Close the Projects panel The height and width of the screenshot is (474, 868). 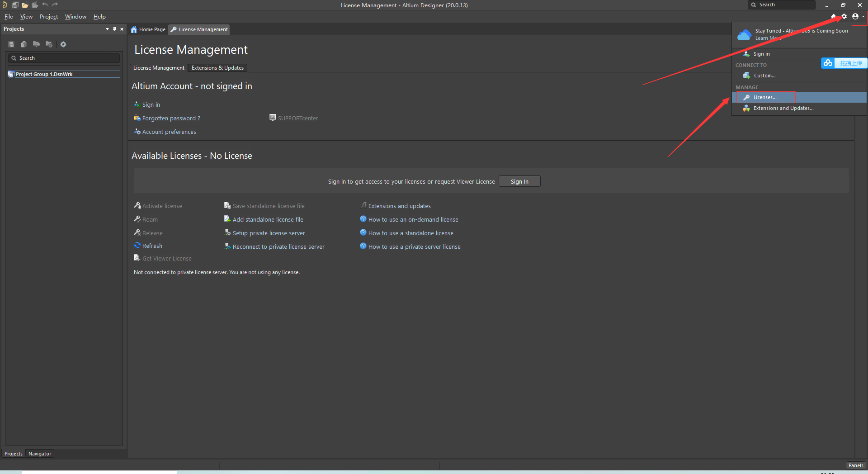point(122,29)
